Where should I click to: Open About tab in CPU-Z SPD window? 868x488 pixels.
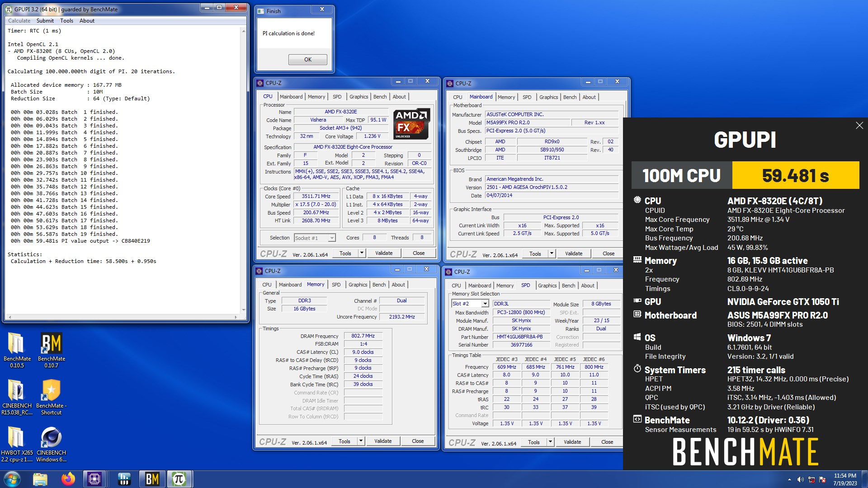tap(588, 286)
